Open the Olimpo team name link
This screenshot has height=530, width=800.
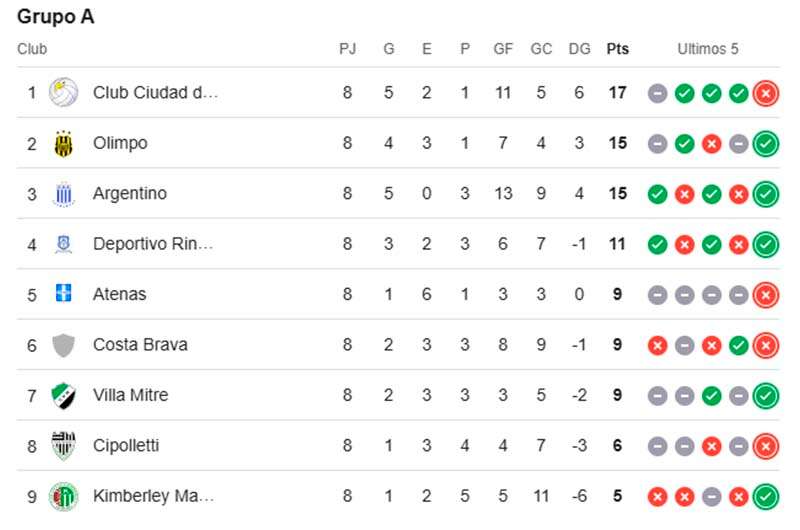(120, 143)
